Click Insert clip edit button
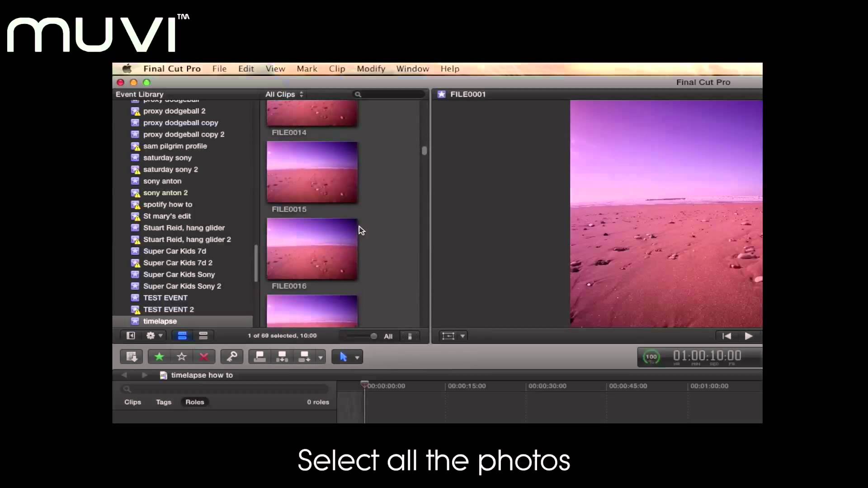 coord(282,357)
